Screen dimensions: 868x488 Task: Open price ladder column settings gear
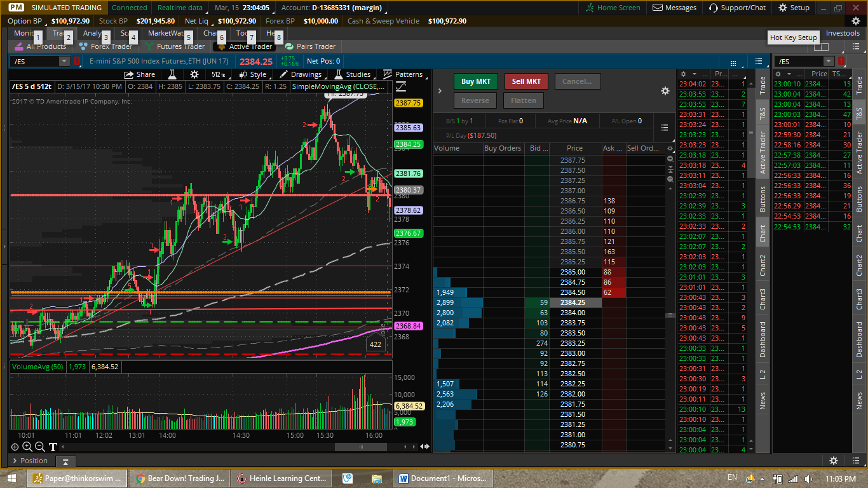pyautogui.click(x=670, y=148)
